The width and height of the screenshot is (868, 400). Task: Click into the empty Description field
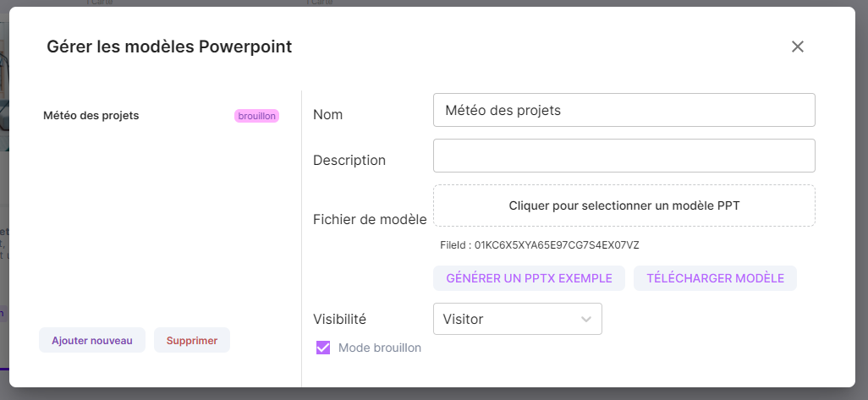(x=624, y=156)
